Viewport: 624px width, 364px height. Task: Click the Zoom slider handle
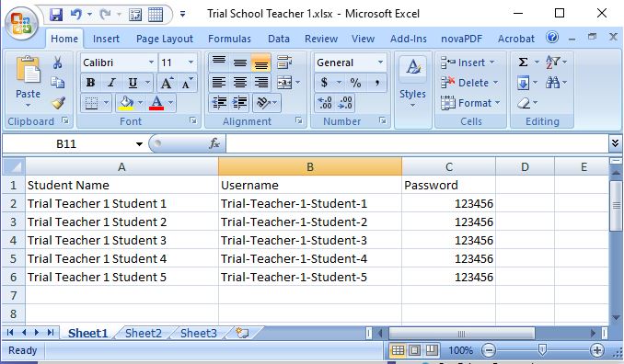tap(541, 349)
